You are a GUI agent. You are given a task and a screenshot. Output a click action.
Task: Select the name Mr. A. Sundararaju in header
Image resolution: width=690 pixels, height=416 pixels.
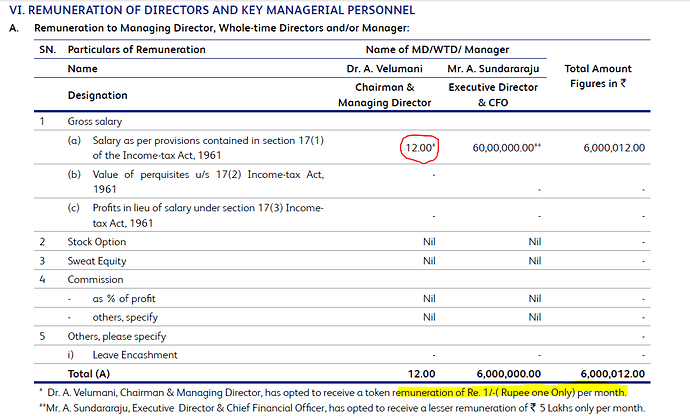coord(492,69)
